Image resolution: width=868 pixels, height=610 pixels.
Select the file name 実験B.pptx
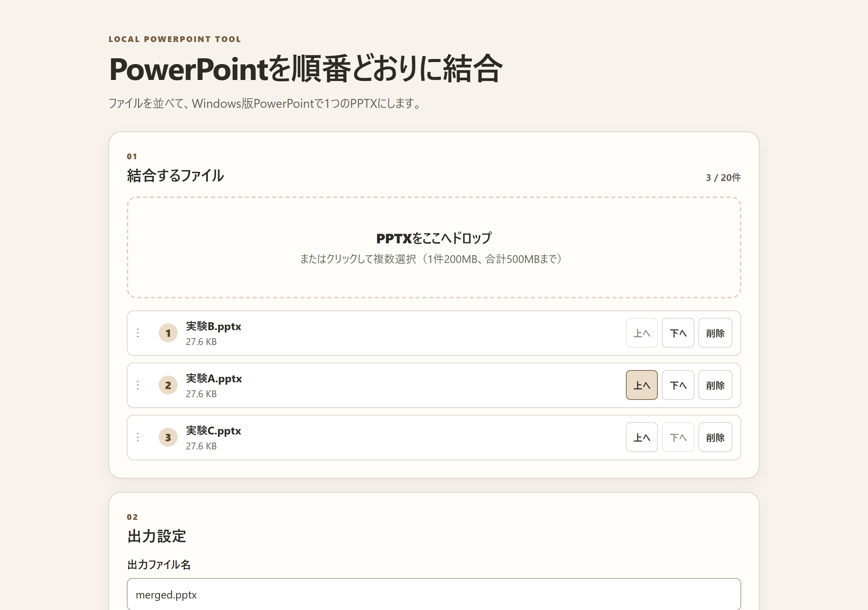pyautogui.click(x=214, y=326)
